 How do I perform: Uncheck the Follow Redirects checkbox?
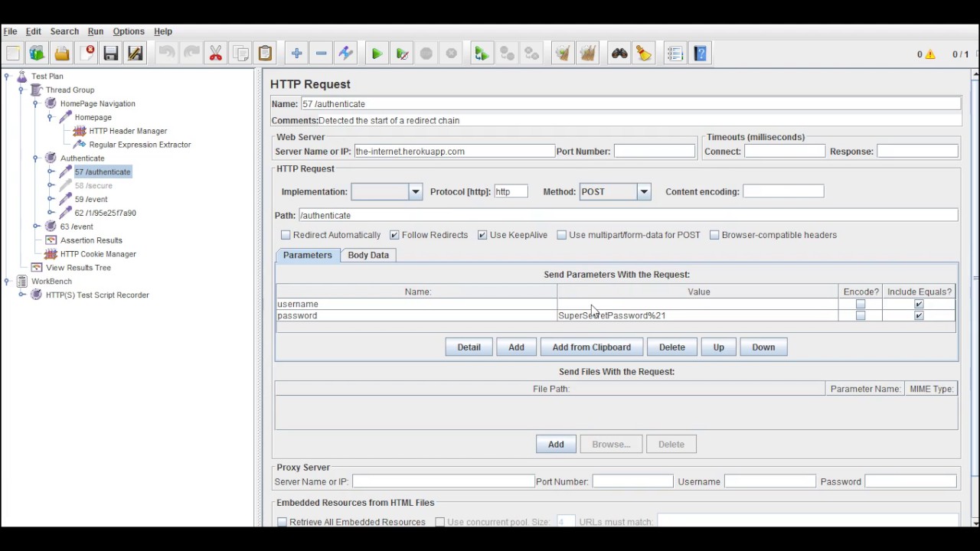click(394, 235)
